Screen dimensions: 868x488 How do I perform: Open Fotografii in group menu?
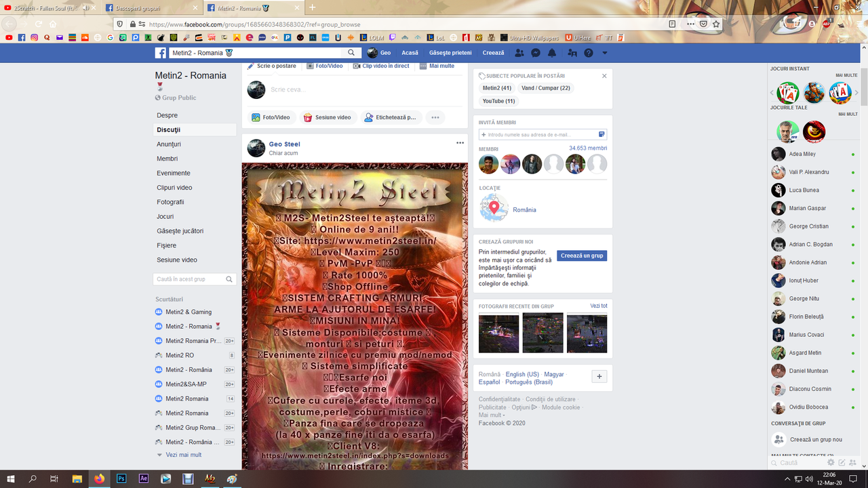170,202
